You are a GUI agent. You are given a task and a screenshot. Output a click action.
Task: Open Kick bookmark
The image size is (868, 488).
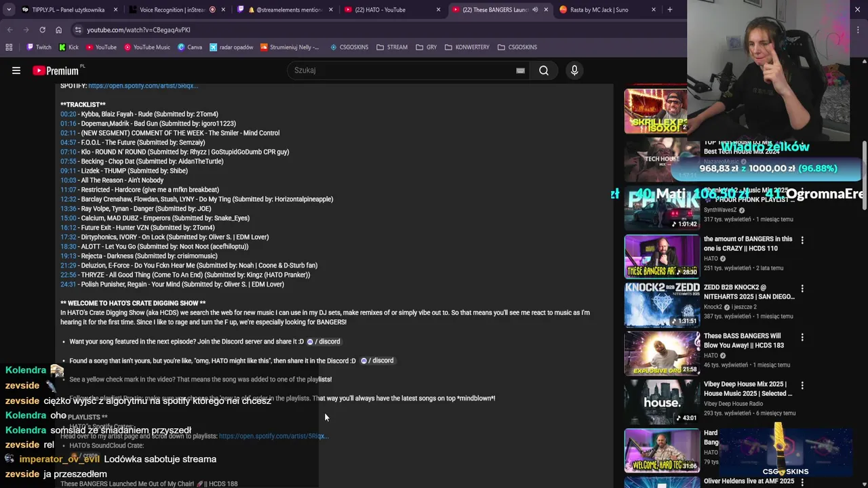click(68, 47)
